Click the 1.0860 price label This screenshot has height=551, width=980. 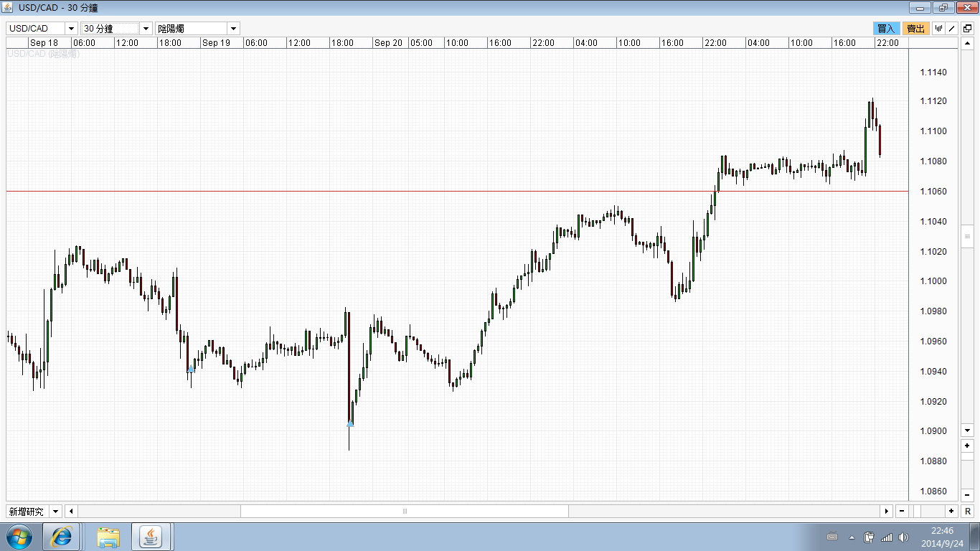[x=933, y=491]
